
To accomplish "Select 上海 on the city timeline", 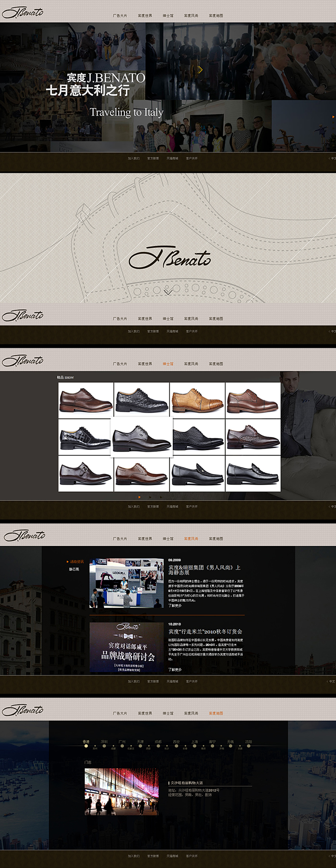I will pos(194,742).
